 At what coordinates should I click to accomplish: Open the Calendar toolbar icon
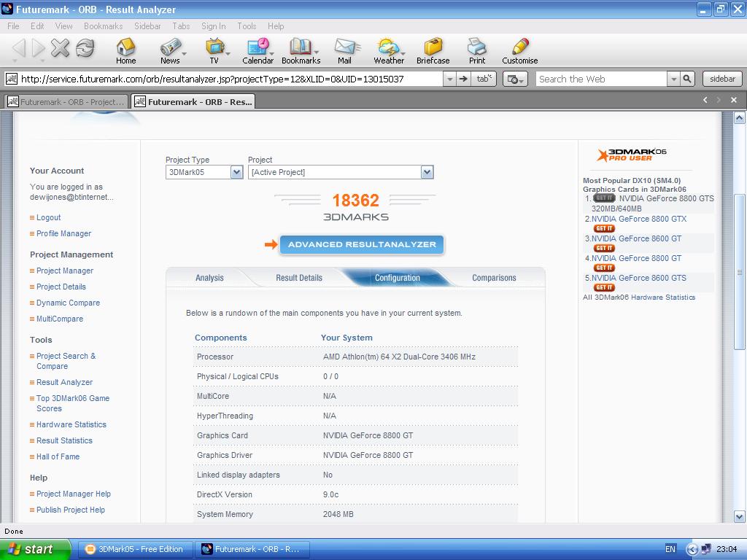[258, 50]
